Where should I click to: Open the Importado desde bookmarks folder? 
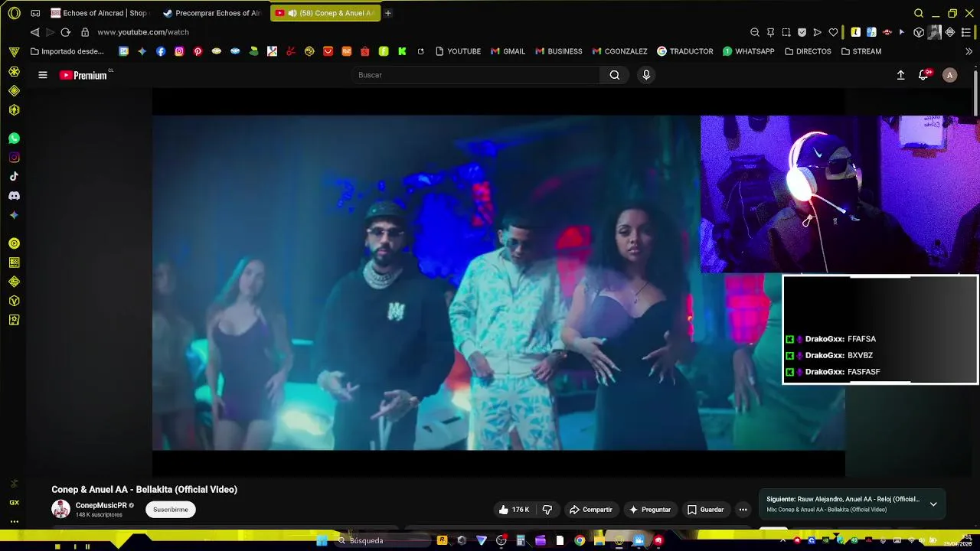pos(67,51)
